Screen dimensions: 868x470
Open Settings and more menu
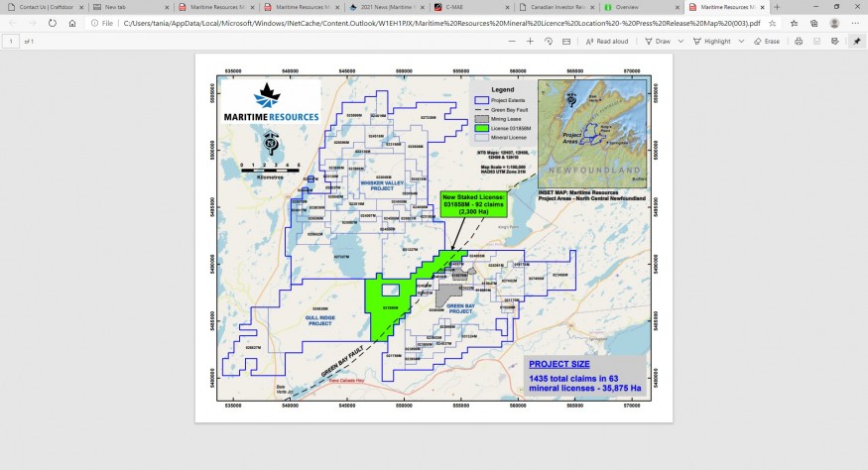(x=855, y=23)
